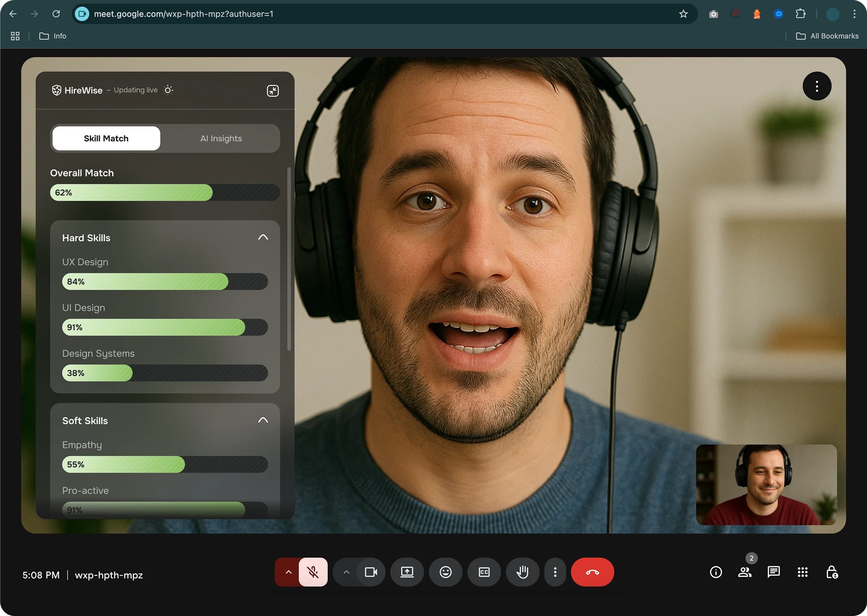Open the activities grid icon
This screenshot has height=616, width=867.
[803, 572]
